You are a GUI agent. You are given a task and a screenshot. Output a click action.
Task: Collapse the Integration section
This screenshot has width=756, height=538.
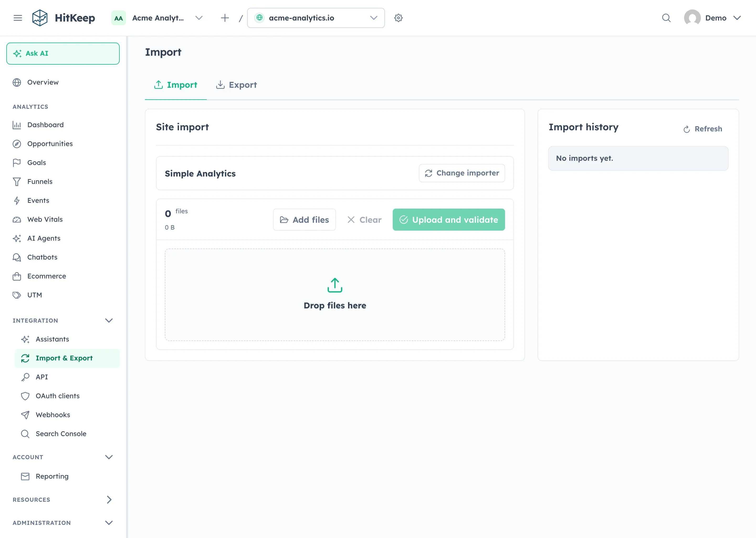(x=109, y=320)
